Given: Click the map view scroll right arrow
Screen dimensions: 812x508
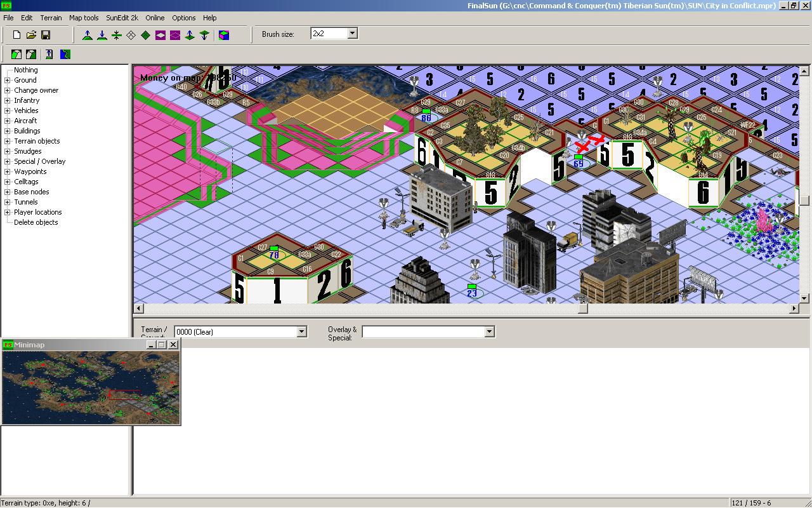Looking at the screenshot, I should click(x=794, y=309).
